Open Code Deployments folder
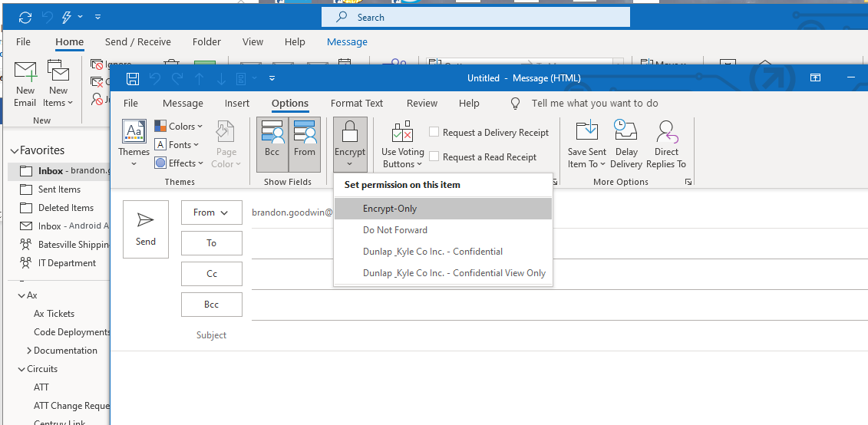Screen dimensions: 868x425 tap(72, 332)
